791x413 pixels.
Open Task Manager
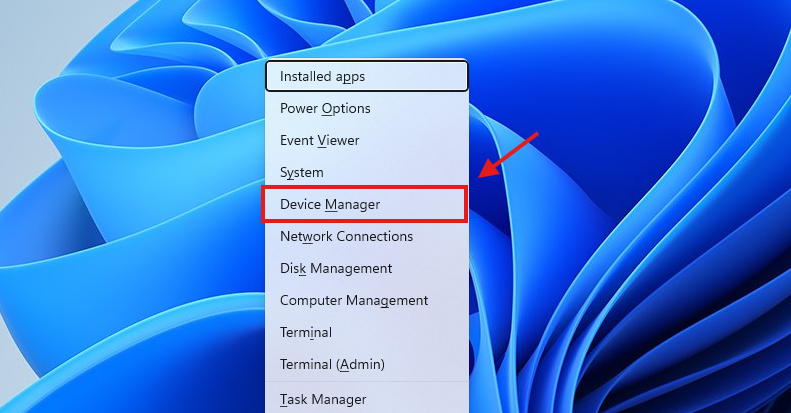coord(367,399)
